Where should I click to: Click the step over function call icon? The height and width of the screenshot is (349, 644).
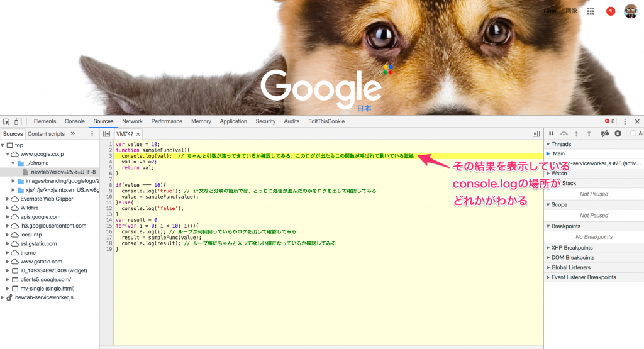pos(564,134)
